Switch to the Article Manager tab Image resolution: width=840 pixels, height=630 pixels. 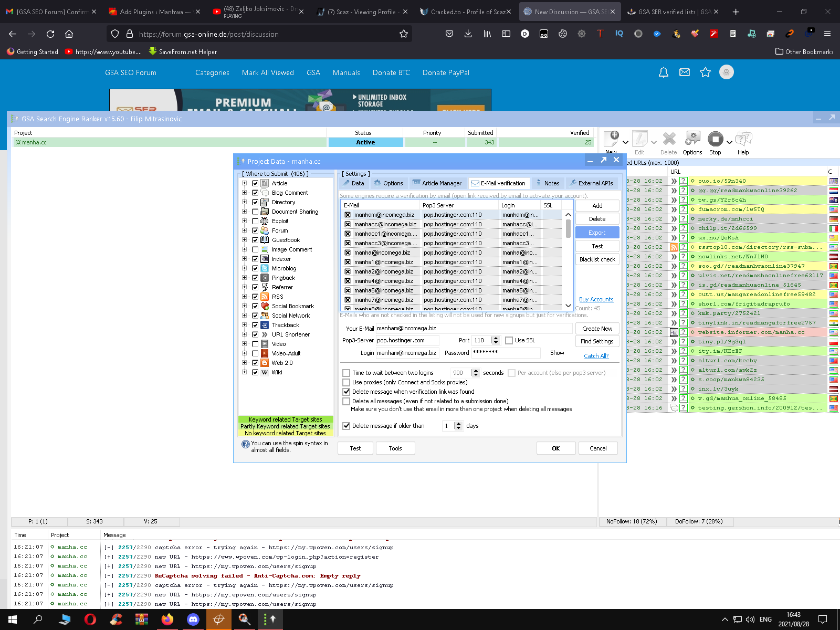point(437,183)
